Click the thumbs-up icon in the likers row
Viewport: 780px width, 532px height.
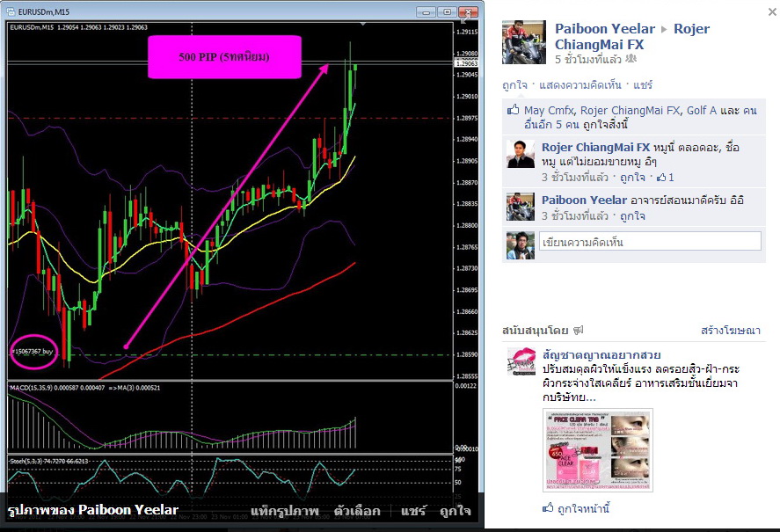(513, 110)
